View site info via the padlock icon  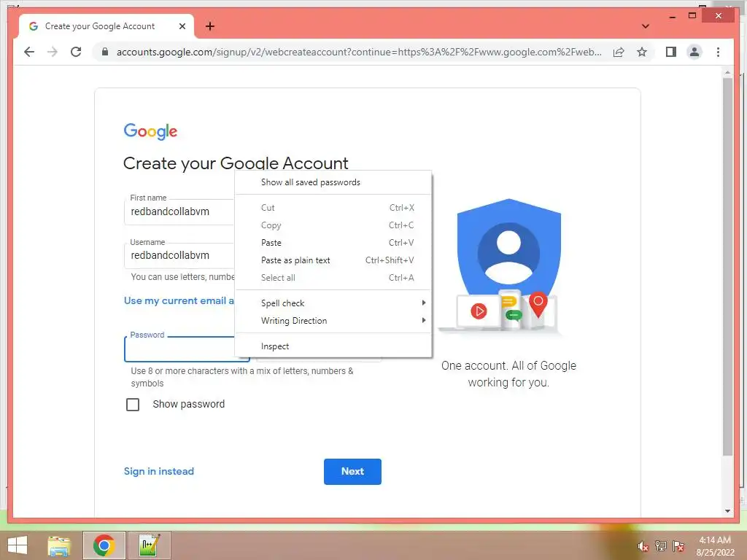[x=105, y=52]
